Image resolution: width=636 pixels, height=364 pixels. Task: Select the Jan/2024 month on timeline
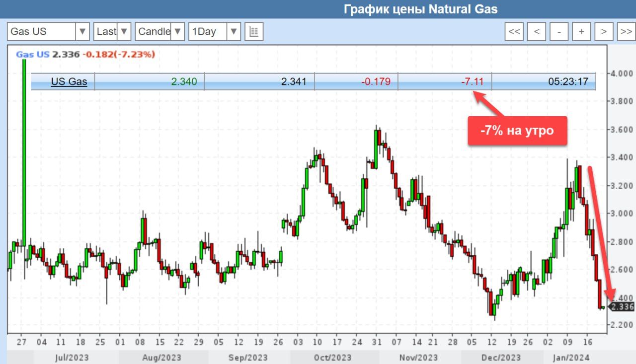[x=573, y=357]
